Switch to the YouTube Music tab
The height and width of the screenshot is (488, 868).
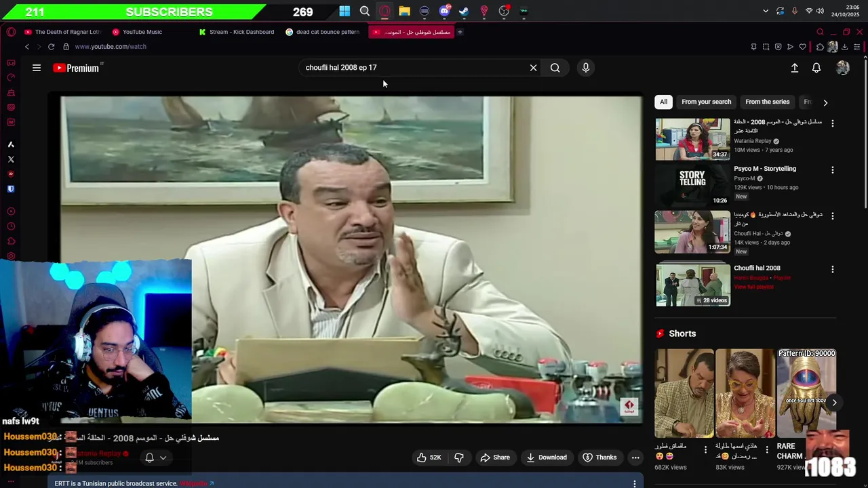point(138,32)
